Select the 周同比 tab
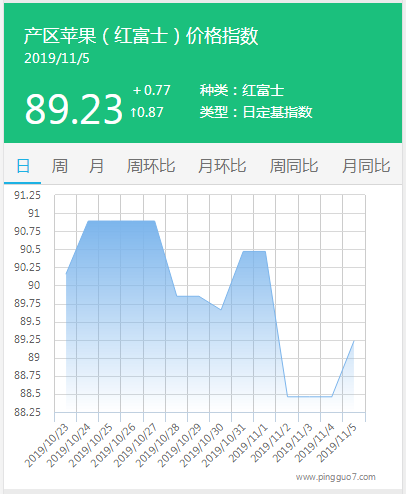Viewport: 406px width, 494px height. coord(294,166)
